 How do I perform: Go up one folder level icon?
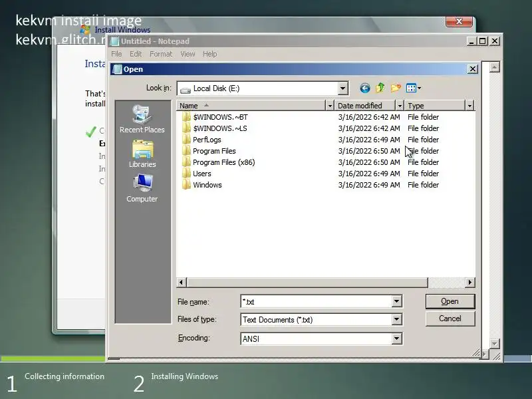(380, 88)
